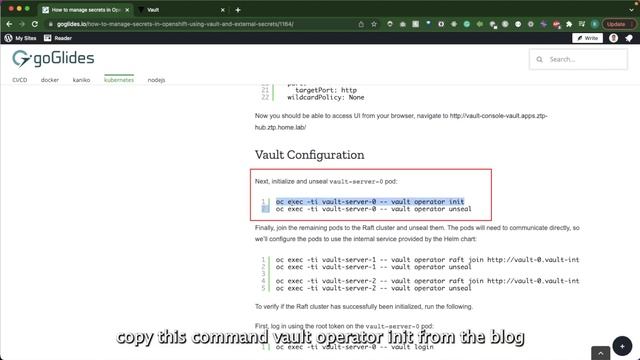Image resolution: width=640 pixels, height=360 pixels.
Task: Click the round floating plus button
Action: click(622, 346)
